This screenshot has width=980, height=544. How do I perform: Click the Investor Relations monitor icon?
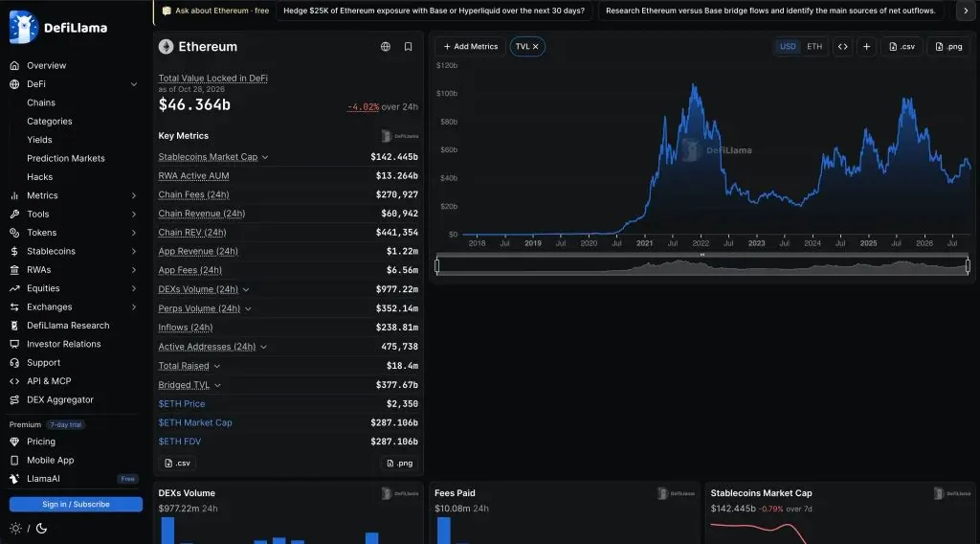click(x=14, y=344)
